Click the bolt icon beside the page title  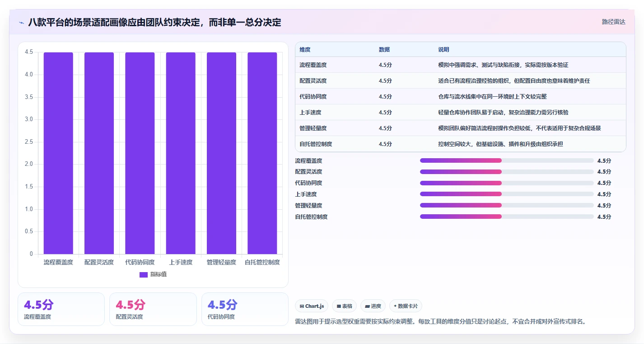pyautogui.click(x=21, y=23)
